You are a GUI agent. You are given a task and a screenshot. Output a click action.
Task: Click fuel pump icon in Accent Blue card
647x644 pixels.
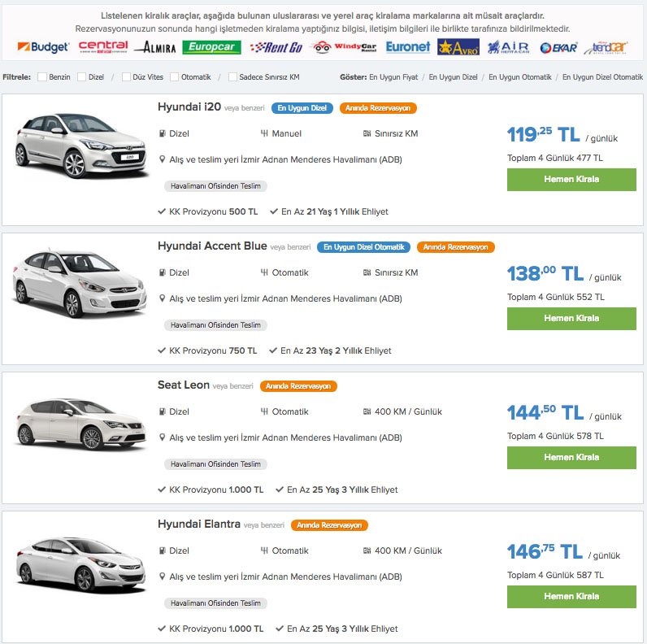click(x=163, y=272)
